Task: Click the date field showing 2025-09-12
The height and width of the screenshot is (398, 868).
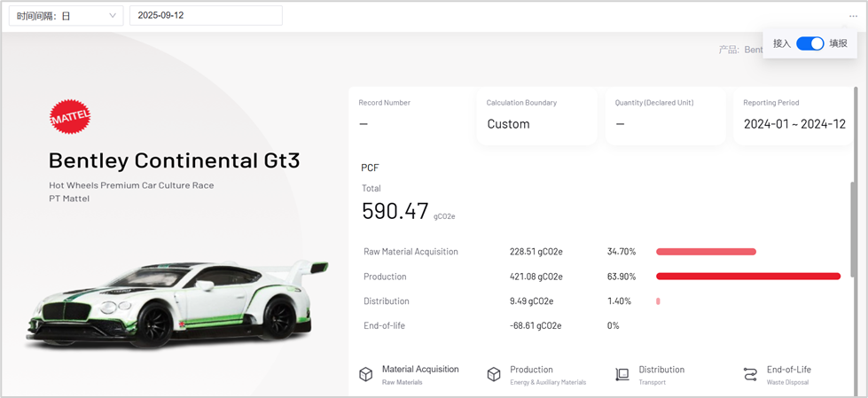Action: (x=206, y=16)
